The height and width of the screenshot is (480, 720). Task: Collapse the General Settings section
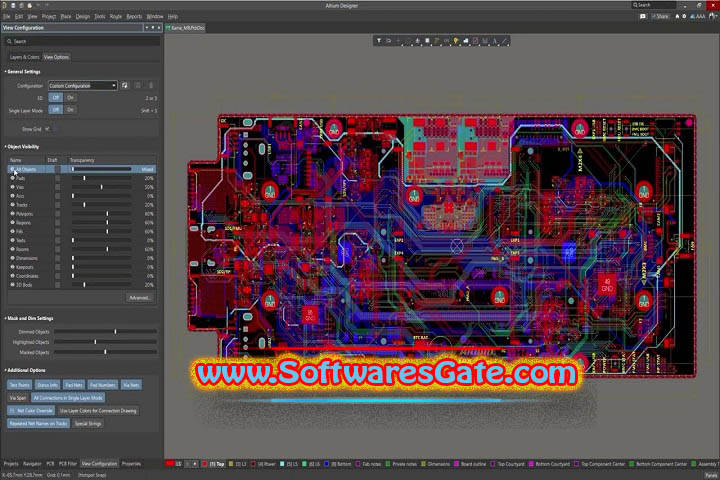(6, 72)
